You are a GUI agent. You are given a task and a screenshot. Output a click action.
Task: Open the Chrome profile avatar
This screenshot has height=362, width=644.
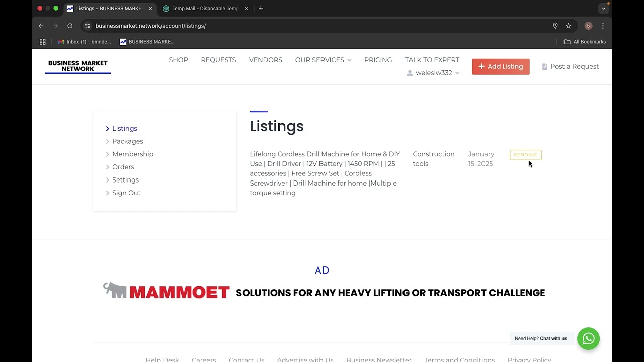(588, 26)
